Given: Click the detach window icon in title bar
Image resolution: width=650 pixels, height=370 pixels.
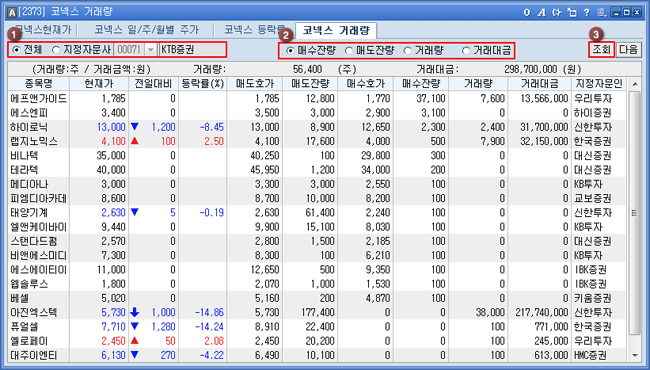Looking at the screenshot, I should point(572,12).
